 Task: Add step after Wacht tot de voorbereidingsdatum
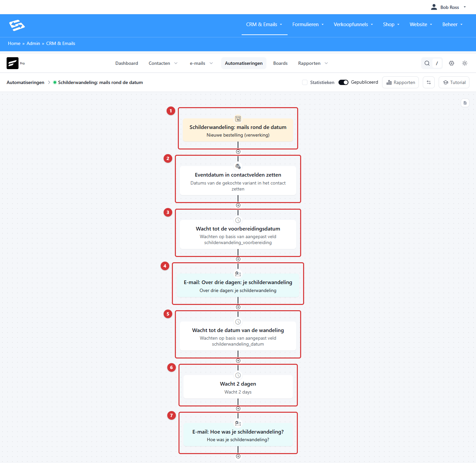tap(238, 259)
